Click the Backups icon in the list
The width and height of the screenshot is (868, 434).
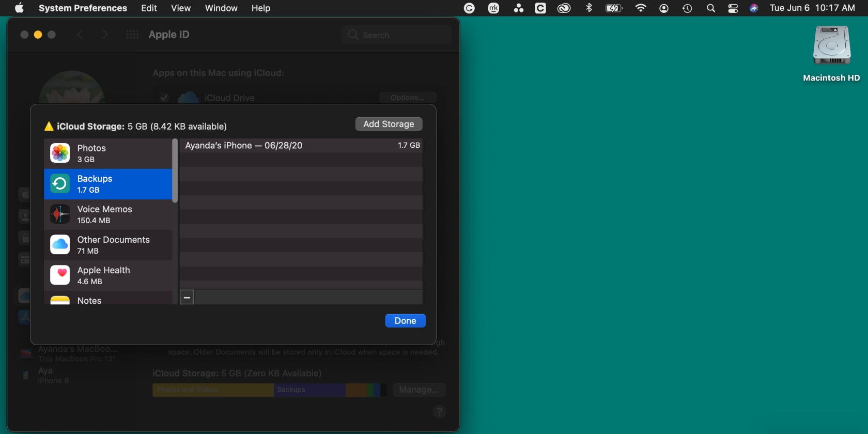60,184
